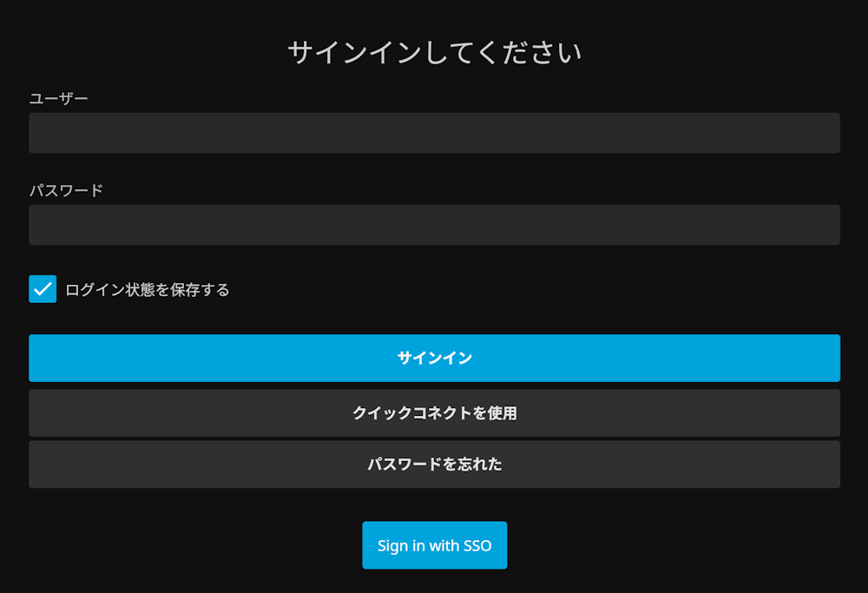This screenshot has height=593, width=868.
Task: Click the Sign in with SSO button
Action: (x=435, y=545)
